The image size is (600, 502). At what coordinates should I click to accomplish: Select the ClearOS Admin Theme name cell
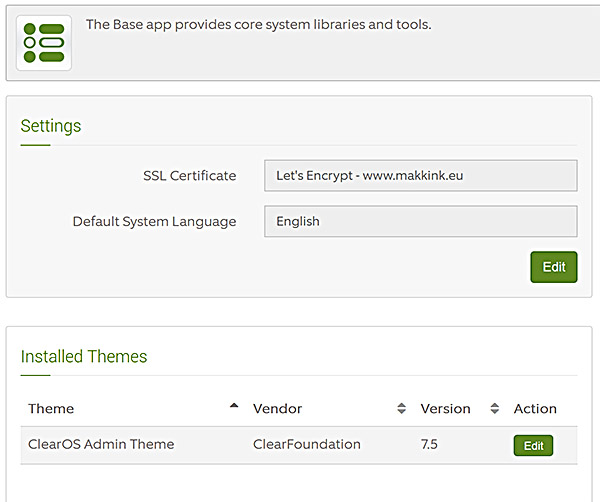[101, 445]
